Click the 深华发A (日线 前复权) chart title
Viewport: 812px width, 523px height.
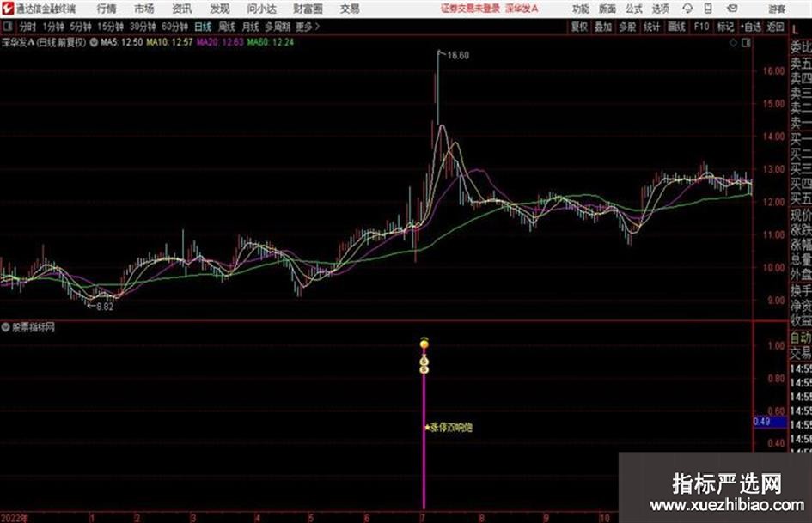click(x=44, y=42)
